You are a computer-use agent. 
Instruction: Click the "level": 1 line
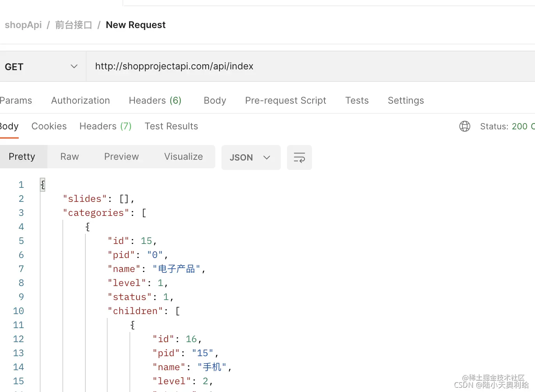(138, 283)
